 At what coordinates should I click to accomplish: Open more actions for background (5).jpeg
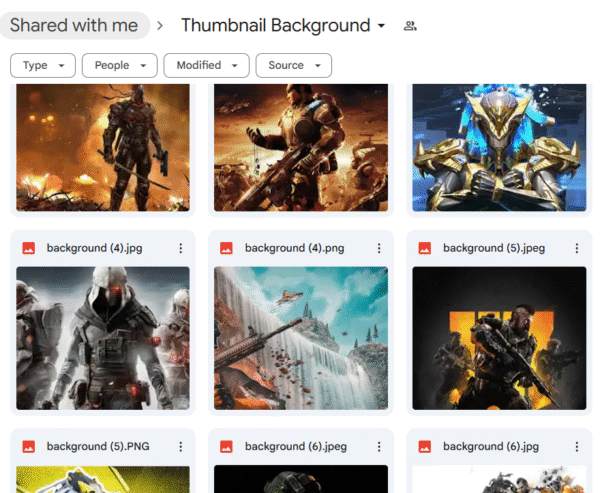point(577,248)
